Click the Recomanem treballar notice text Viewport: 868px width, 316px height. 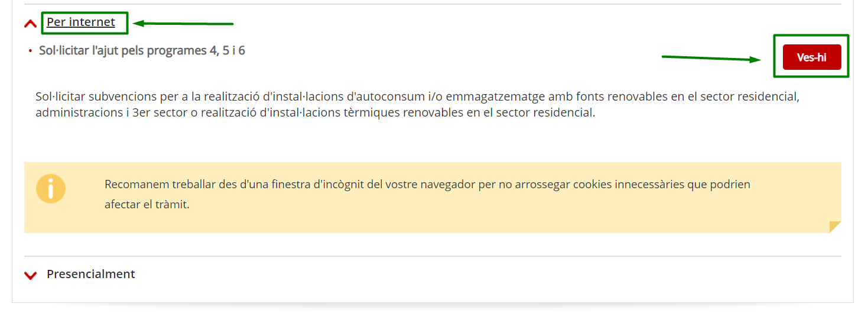(427, 195)
